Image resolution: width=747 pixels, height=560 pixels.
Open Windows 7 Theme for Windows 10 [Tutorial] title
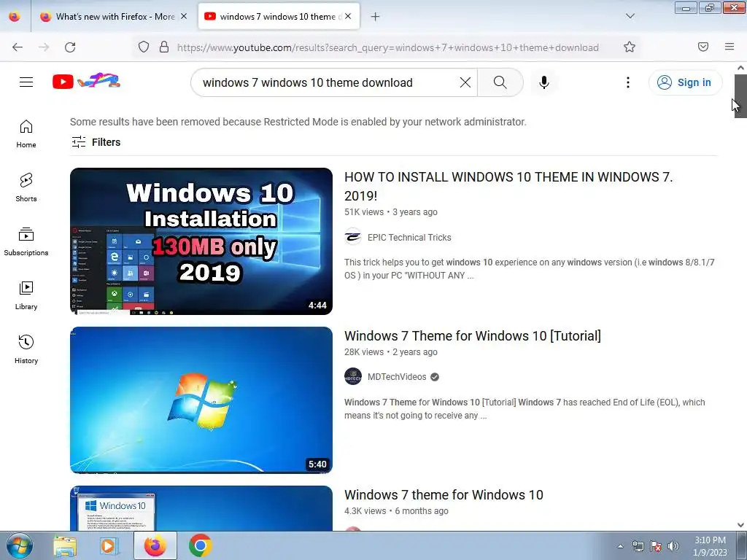pyautogui.click(x=473, y=335)
